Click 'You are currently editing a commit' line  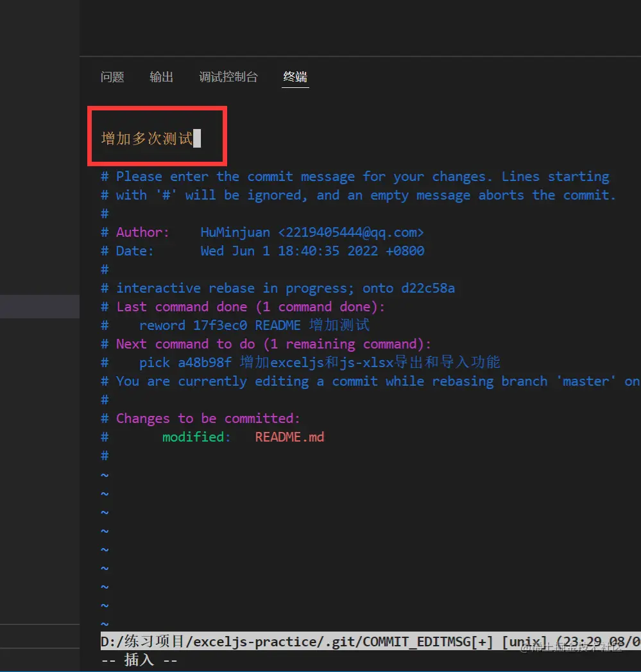(371, 381)
